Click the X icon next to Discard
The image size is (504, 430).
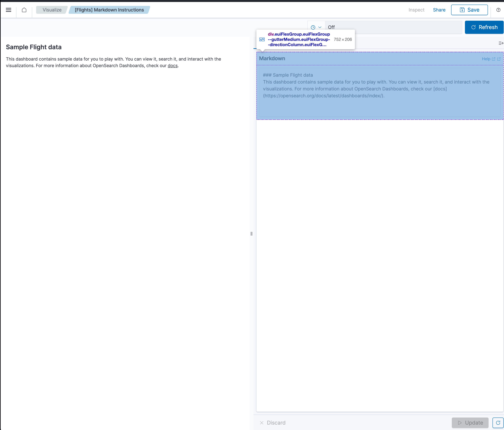pyautogui.click(x=262, y=423)
